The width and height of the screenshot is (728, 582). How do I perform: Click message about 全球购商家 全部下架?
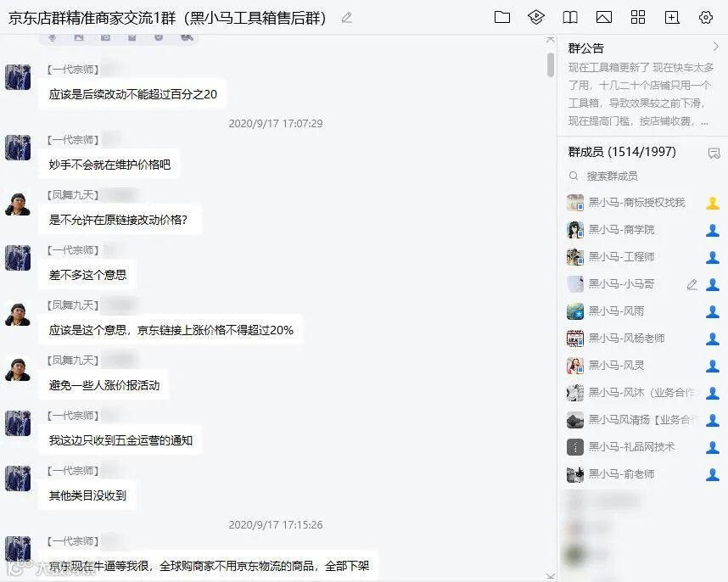(x=209, y=566)
